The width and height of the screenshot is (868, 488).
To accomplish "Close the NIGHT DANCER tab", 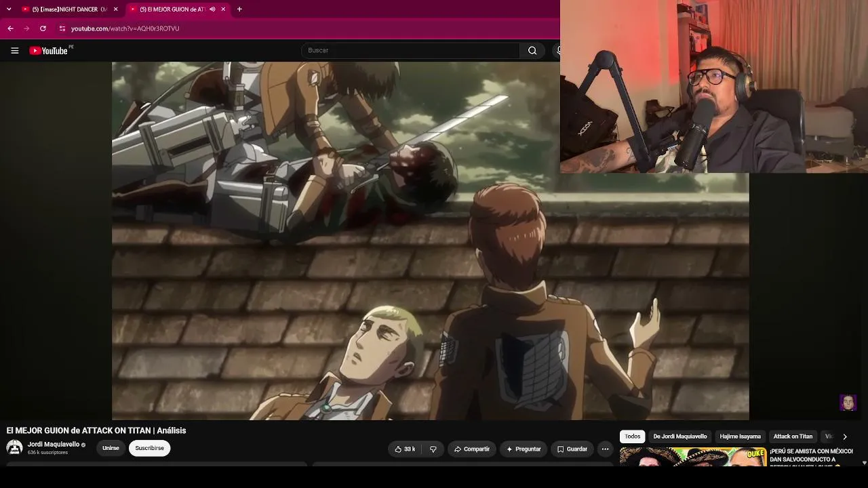I will click(115, 9).
